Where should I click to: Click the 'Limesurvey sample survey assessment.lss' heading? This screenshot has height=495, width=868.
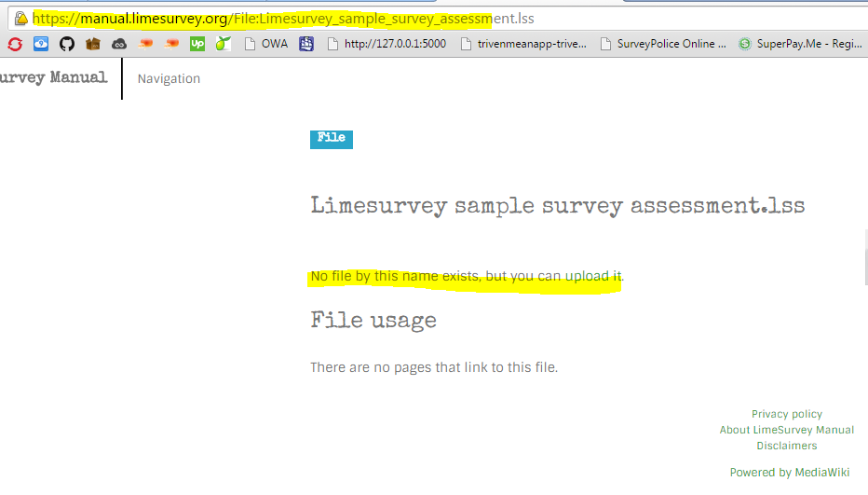[558, 206]
